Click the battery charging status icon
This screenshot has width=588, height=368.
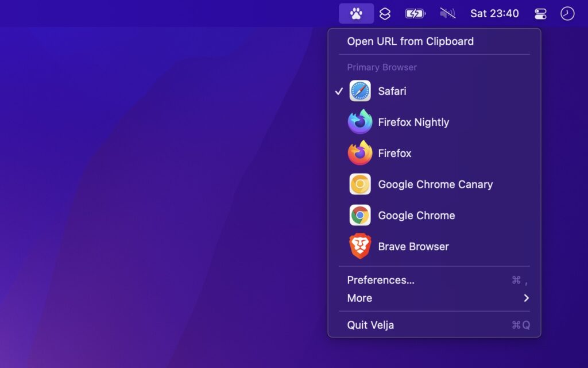point(415,14)
